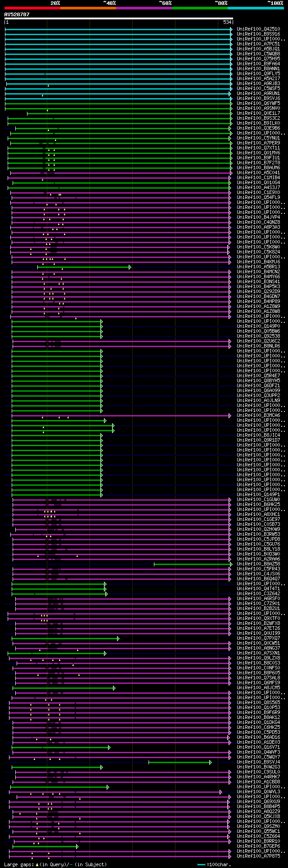Screen dimensions: 288x868
Task: Click hit label UniRef100_Q7PXQ7
Action: click(259, 638)
